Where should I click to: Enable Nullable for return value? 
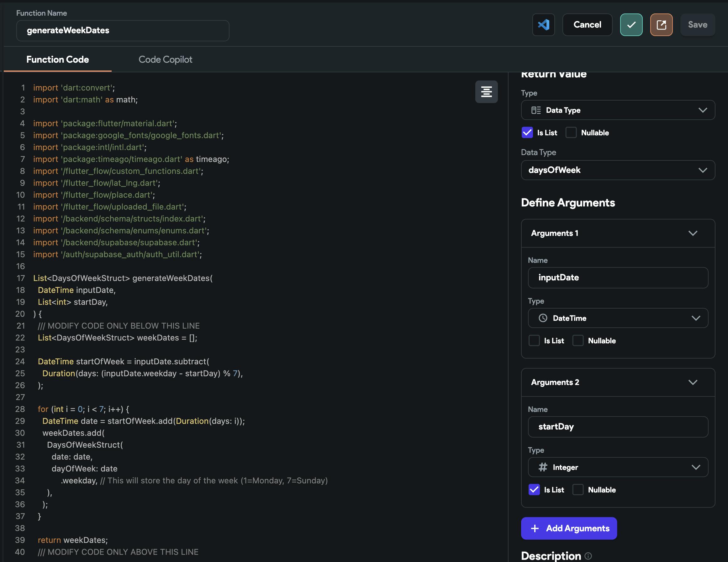[x=571, y=133]
